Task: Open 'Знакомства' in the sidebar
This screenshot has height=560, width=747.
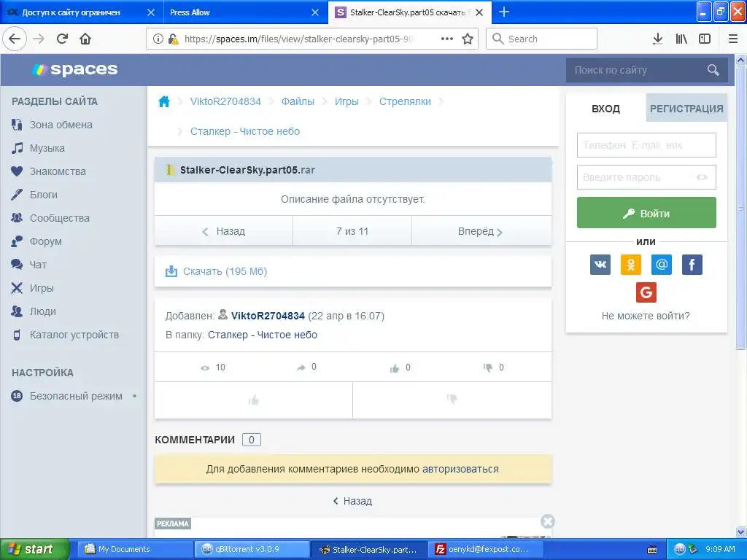Action: (x=58, y=171)
